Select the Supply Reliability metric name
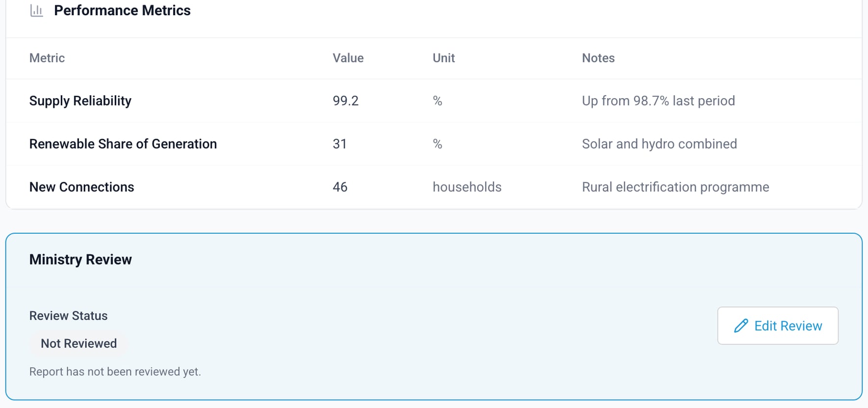This screenshot has width=868, height=408. click(80, 101)
